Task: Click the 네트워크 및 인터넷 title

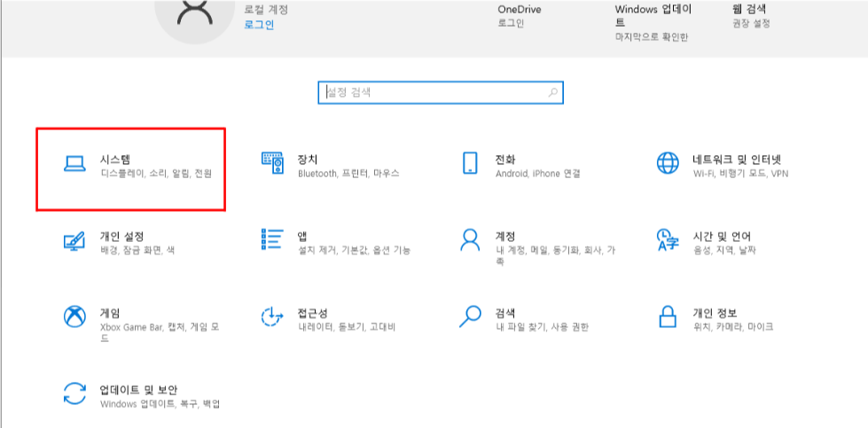Action: pos(736,160)
